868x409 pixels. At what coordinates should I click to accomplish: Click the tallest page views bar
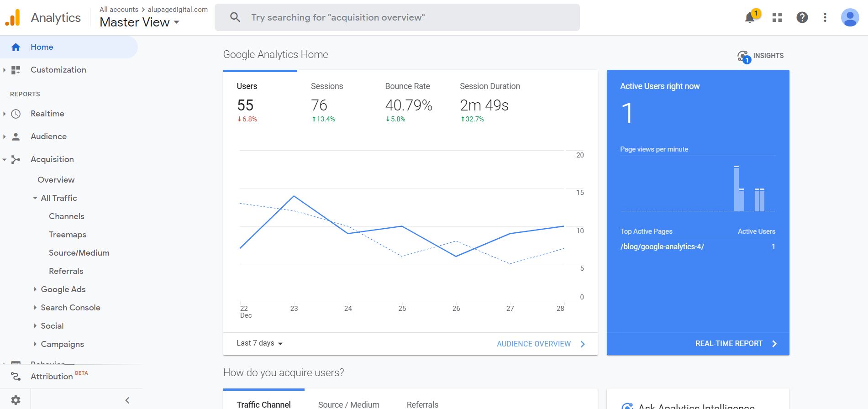(736, 189)
